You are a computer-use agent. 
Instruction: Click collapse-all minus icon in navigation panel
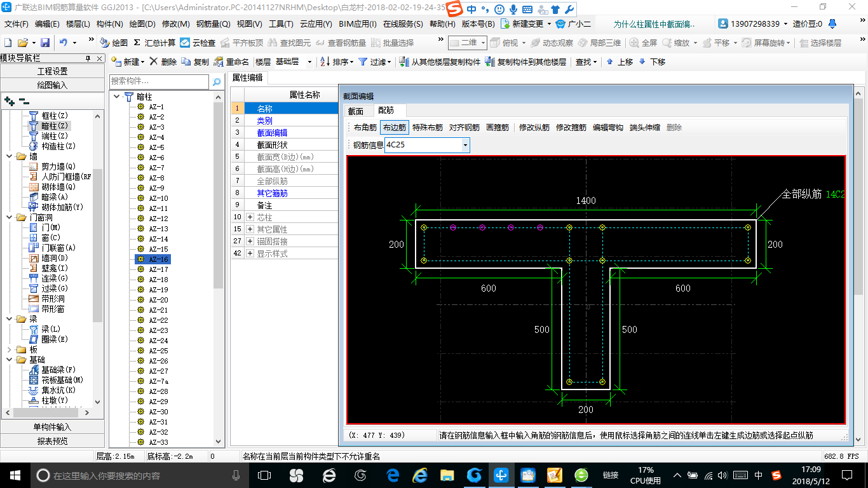tap(24, 100)
